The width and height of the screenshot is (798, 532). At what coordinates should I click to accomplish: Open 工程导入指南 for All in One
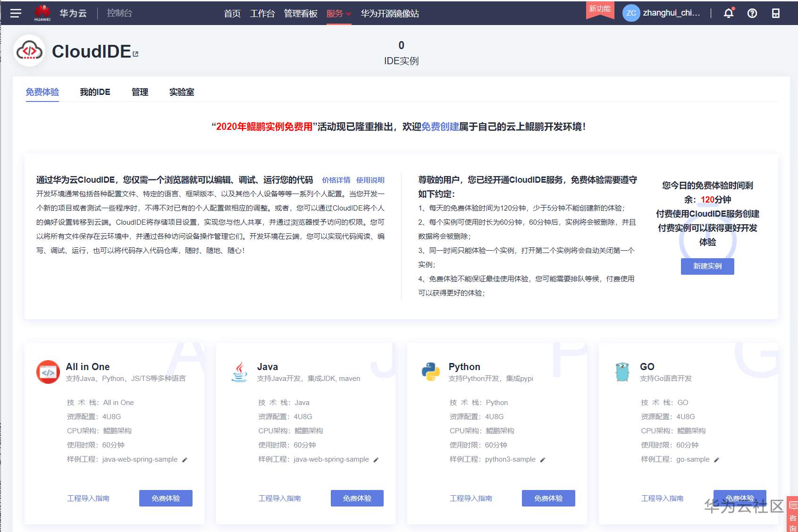(88, 498)
